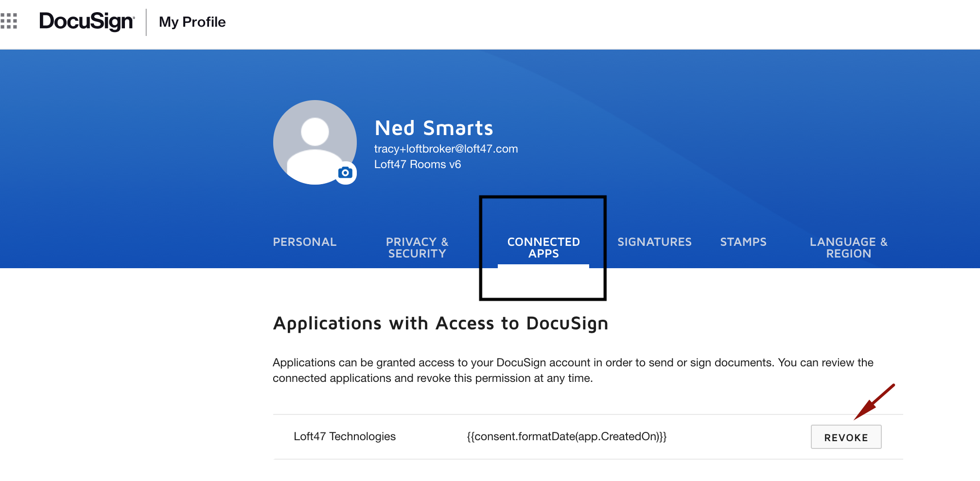The image size is (980, 481).
Task: Open the Privacy & Security tab
Action: (x=417, y=248)
